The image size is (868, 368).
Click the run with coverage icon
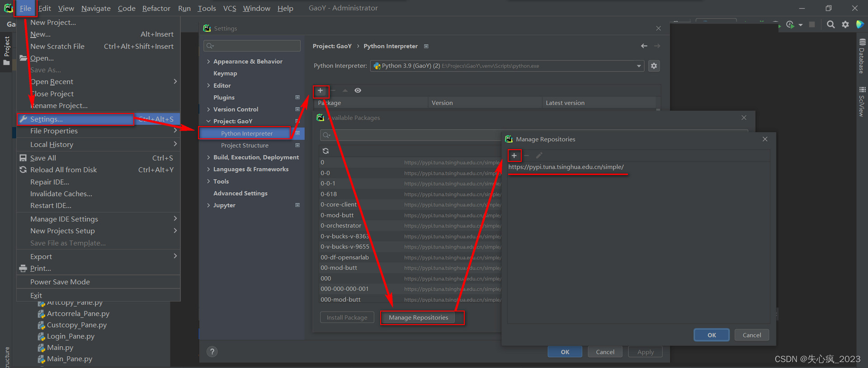click(x=790, y=24)
